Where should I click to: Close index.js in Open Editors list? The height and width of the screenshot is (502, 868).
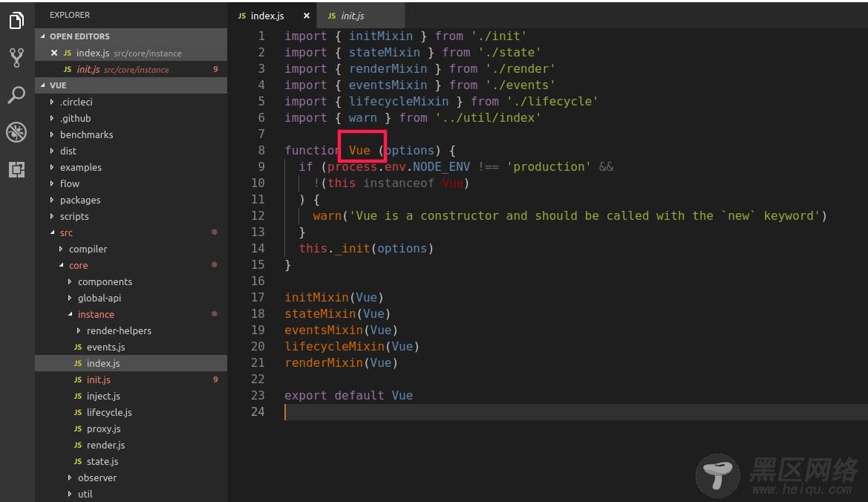[53, 53]
